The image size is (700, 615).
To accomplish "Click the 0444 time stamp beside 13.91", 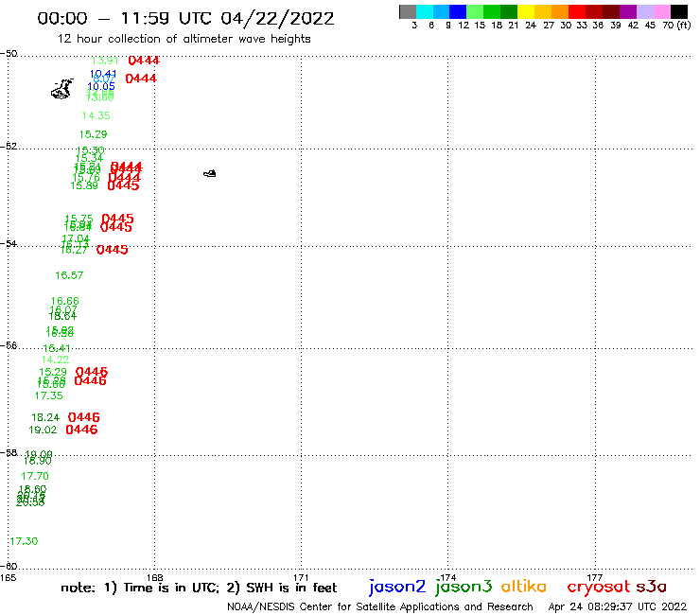I will pyautogui.click(x=144, y=61).
